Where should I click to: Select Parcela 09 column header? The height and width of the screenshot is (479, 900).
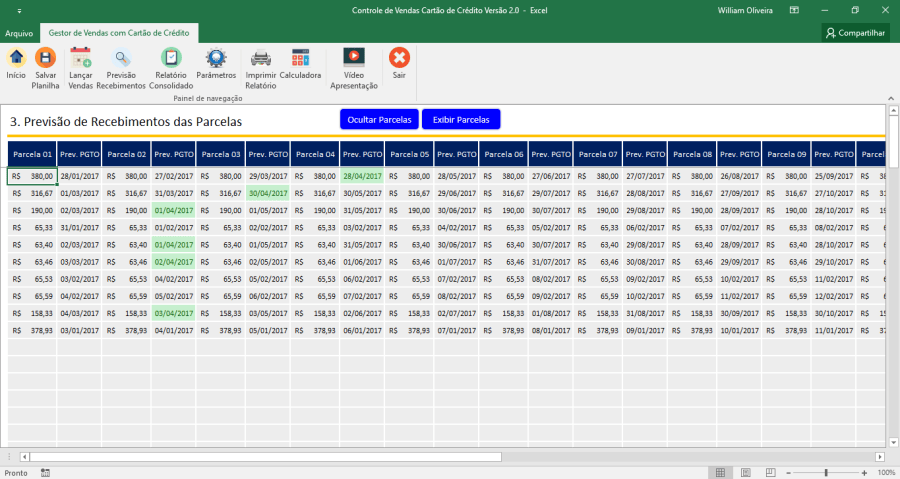[786, 154]
